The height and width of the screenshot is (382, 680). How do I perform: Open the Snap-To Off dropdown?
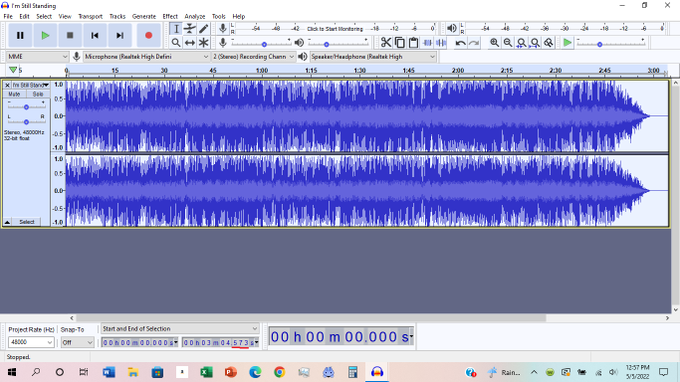(77, 342)
